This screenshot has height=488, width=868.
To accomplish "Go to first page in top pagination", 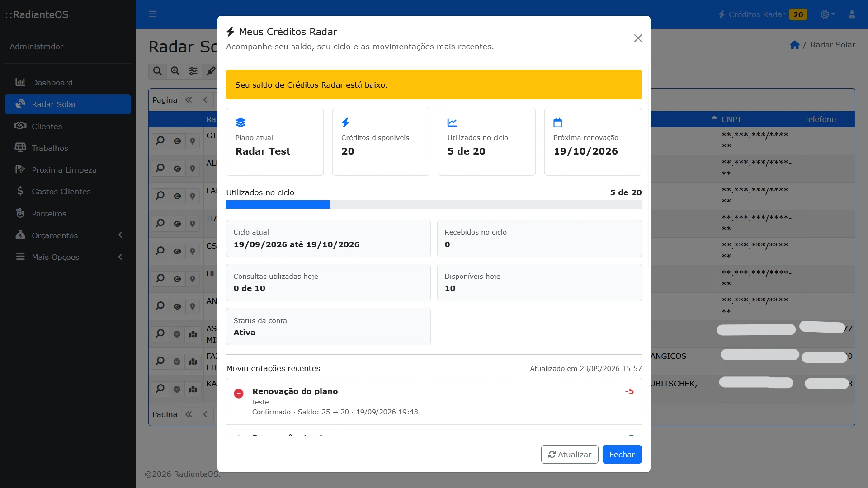I will coord(189,100).
